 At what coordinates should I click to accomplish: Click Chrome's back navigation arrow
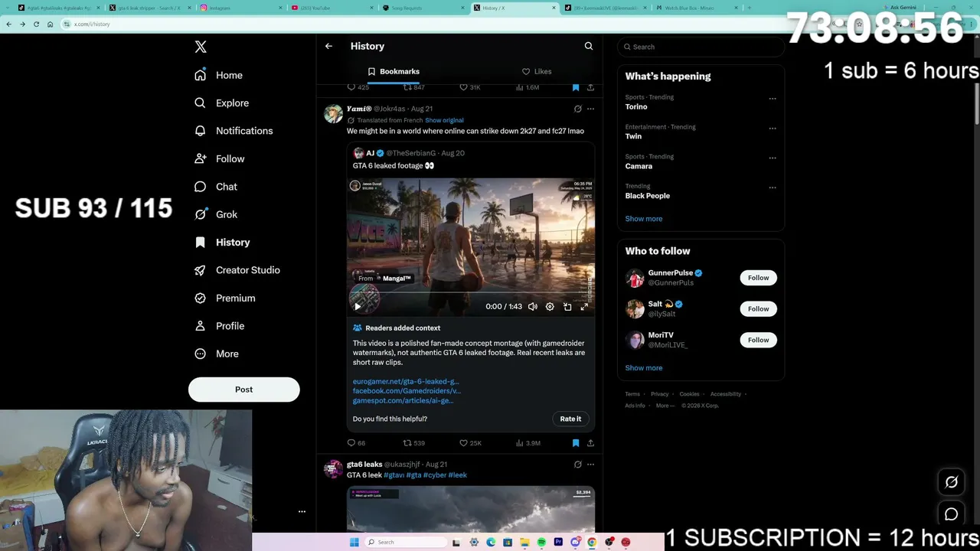coord(8,24)
